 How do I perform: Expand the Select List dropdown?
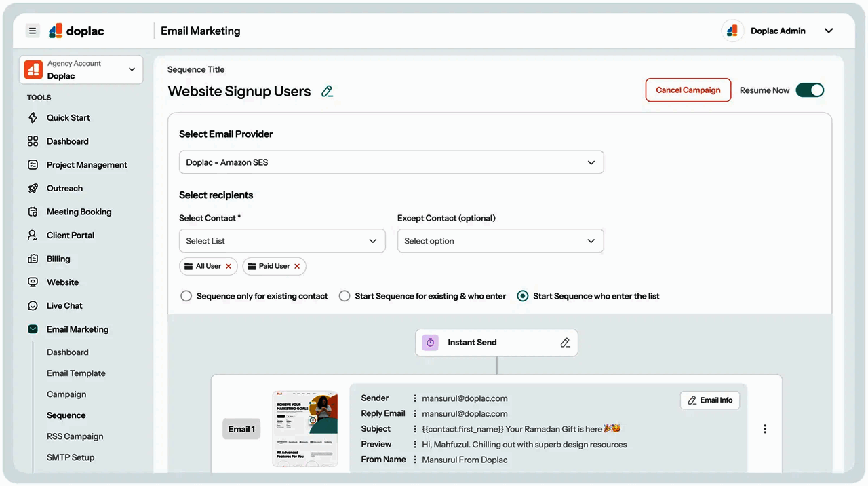282,241
